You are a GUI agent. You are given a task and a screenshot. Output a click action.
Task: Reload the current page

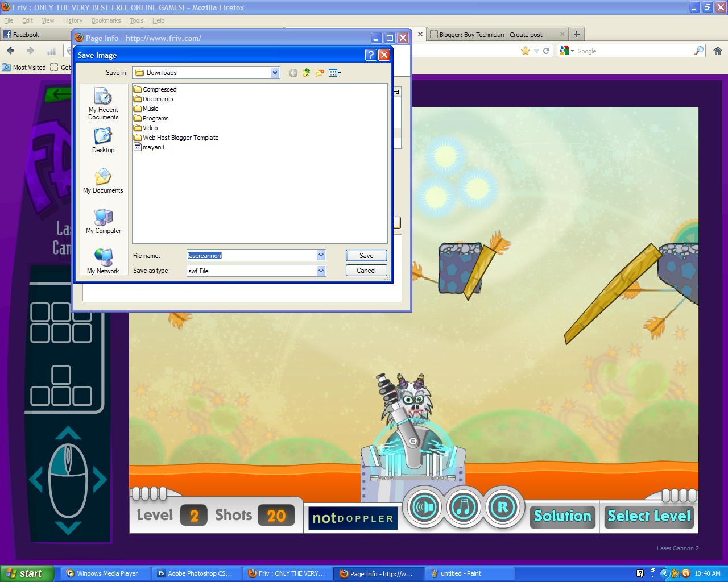[547, 51]
